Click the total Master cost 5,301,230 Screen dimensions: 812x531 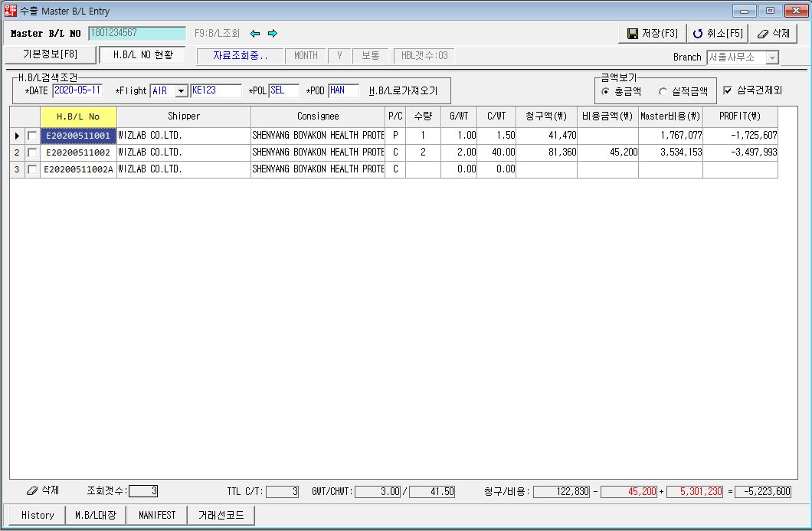point(695,492)
